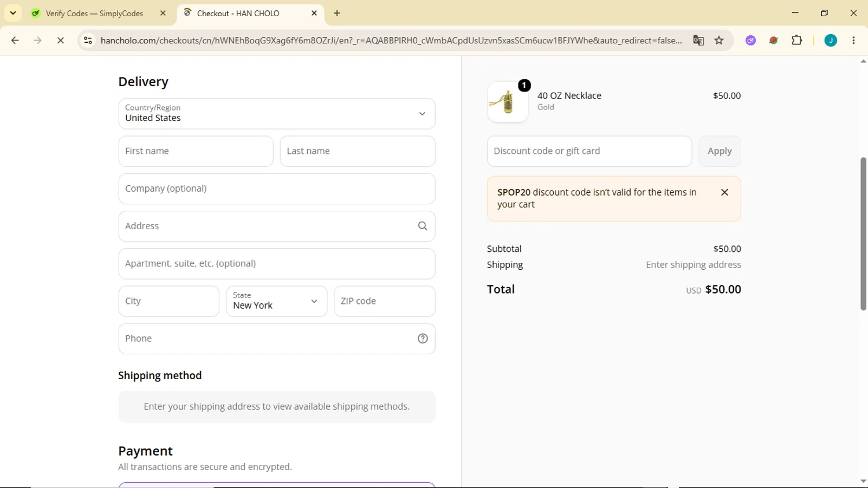
Task: Focus the ZIP code field
Action: point(384,301)
